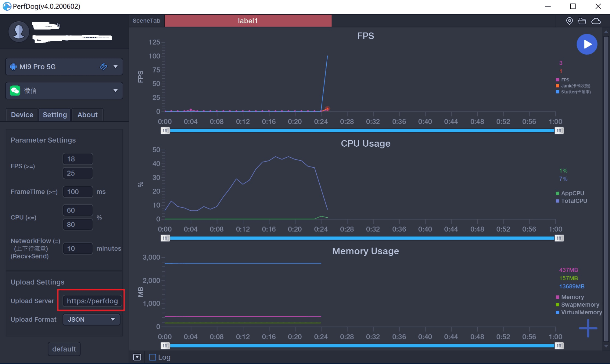The width and height of the screenshot is (610, 364).
Task: Open the About tab
Action: [x=88, y=115]
